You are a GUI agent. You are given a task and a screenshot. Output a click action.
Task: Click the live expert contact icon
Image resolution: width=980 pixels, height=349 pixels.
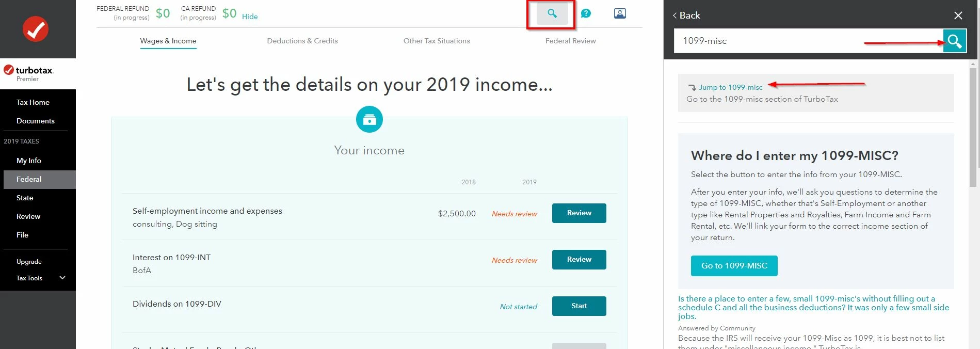[x=620, y=13]
